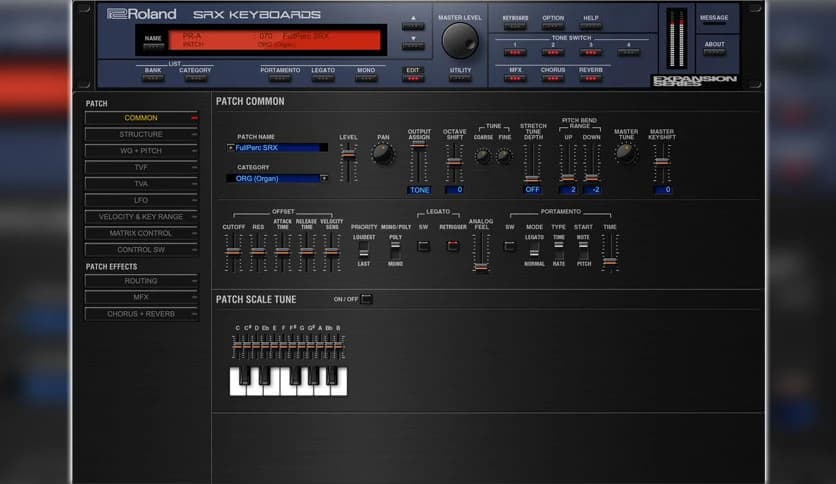
Task: Click the patch down arrow button
Action: coord(413,46)
